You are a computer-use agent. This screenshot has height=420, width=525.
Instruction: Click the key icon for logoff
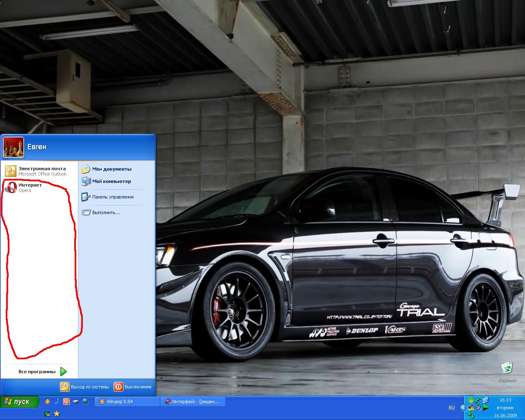click(65, 387)
